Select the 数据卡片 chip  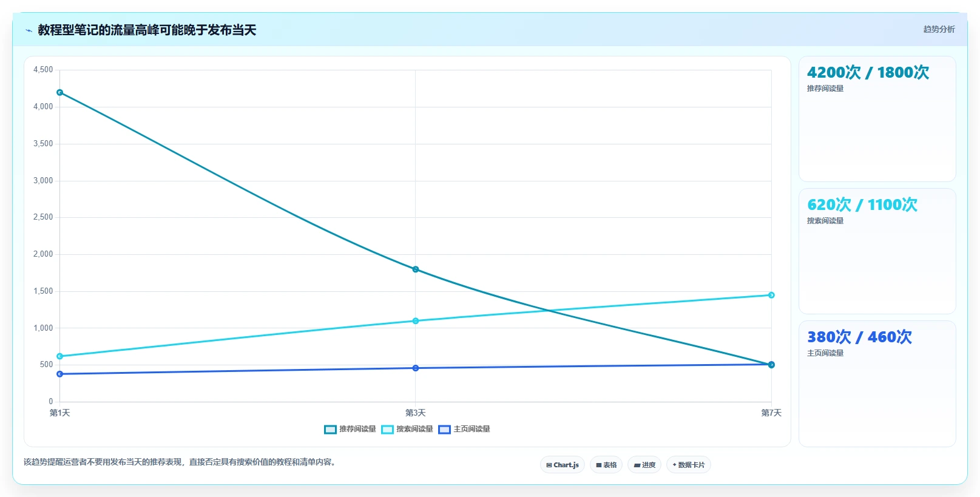pyautogui.click(x=689, y=465)
